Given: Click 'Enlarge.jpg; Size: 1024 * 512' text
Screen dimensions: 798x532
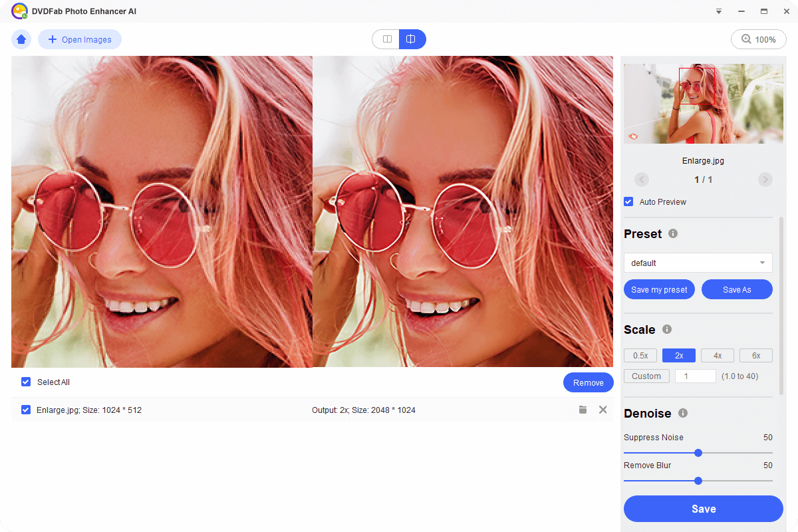Looking at the screenshot, I should pyautogui.click(x=89, y=410).
